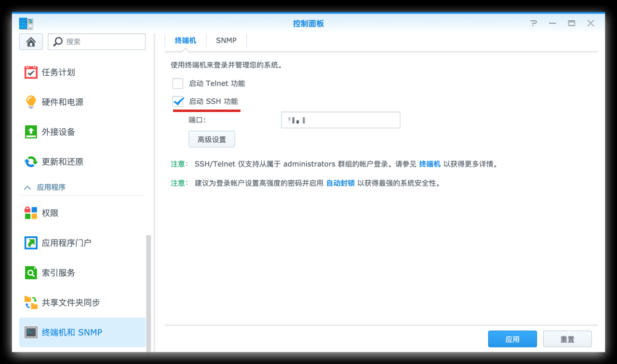Switch to the SNMP tab
This screenshot has width=617, height=364.
(226, 40)
